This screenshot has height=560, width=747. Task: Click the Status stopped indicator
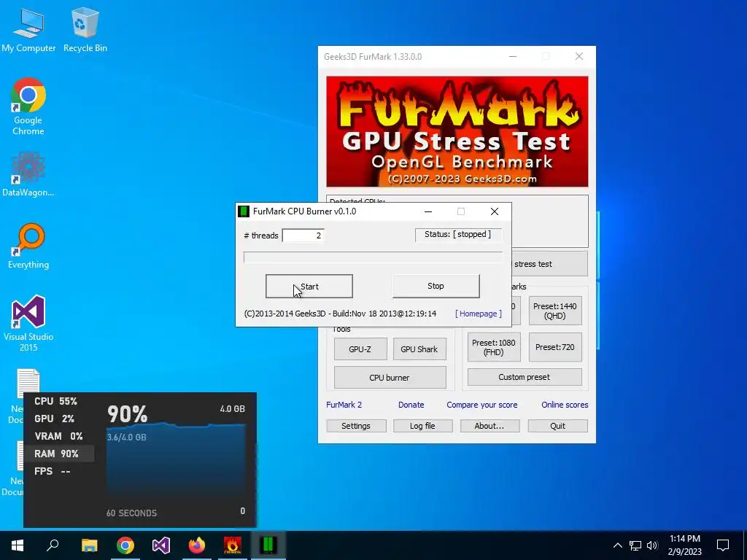[x=458, y=234]
